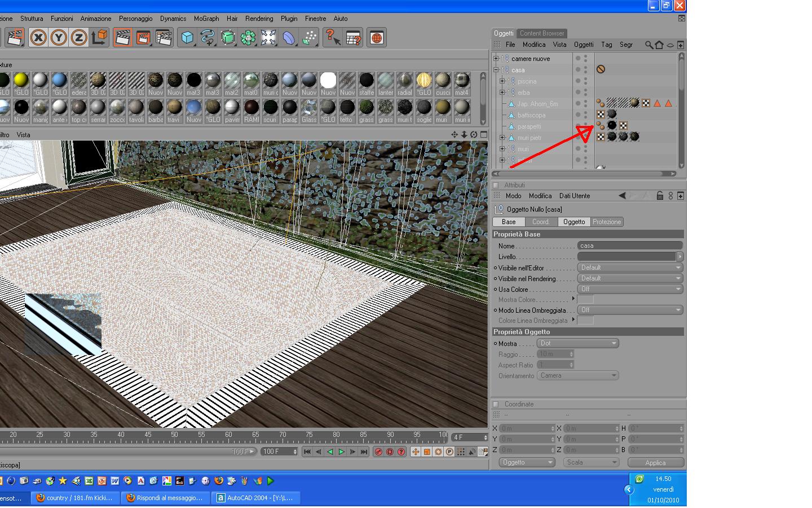Click the Applica button
Image resolution: width=812 pixels, height=508 pixels.
tap(655, 462)
